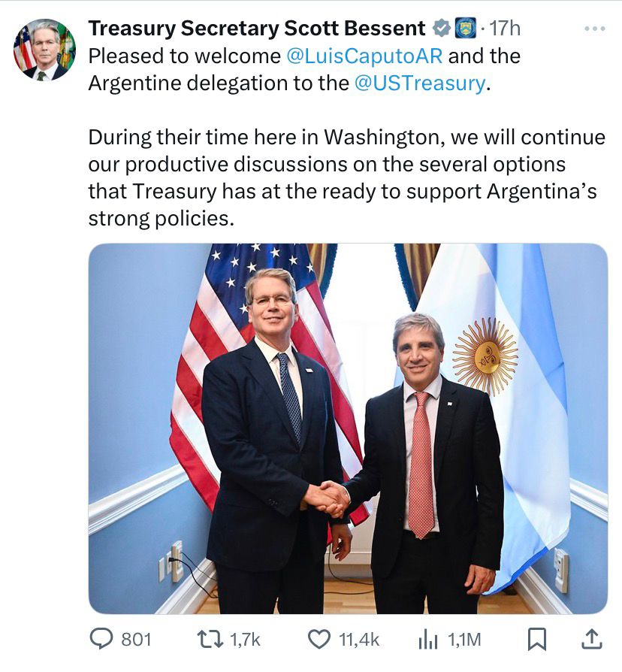The width and height of the screenshot is (622, 672).
Task: Click the Treasury affiliation badge icon
Action: (x=464, y=29)
